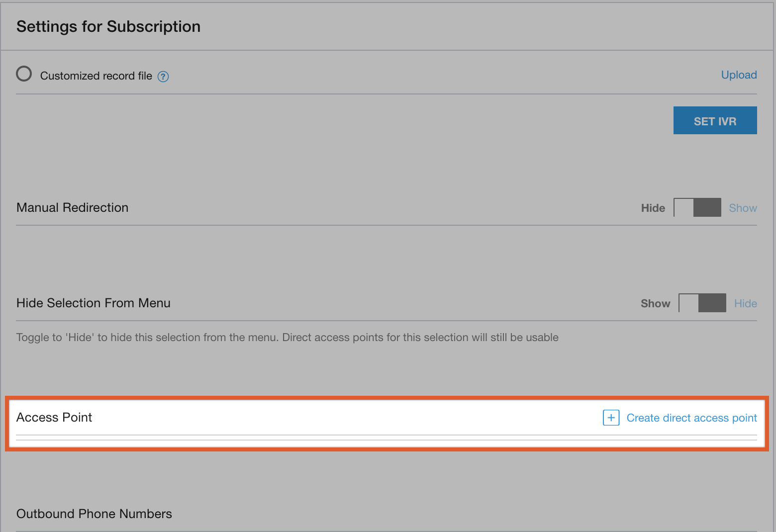The image size is (776, 532).
Task: Click the Show option for Manual Redirection
Action: coord(743,208)
